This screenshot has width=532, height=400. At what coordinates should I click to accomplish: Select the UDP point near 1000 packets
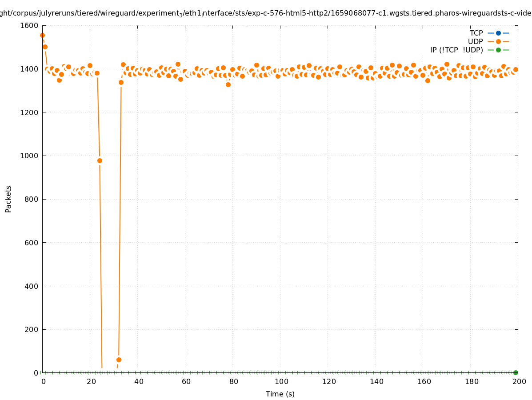point(100,160)
